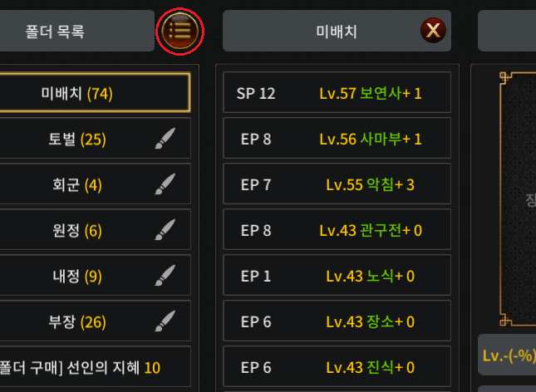
Task: Click the 폴더 목록 header tab
Action: [x=77, y=31]
